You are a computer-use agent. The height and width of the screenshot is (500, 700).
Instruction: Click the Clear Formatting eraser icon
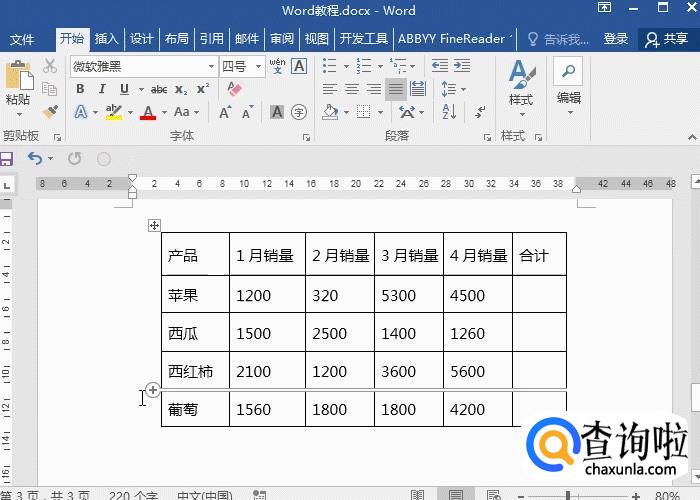235,88
